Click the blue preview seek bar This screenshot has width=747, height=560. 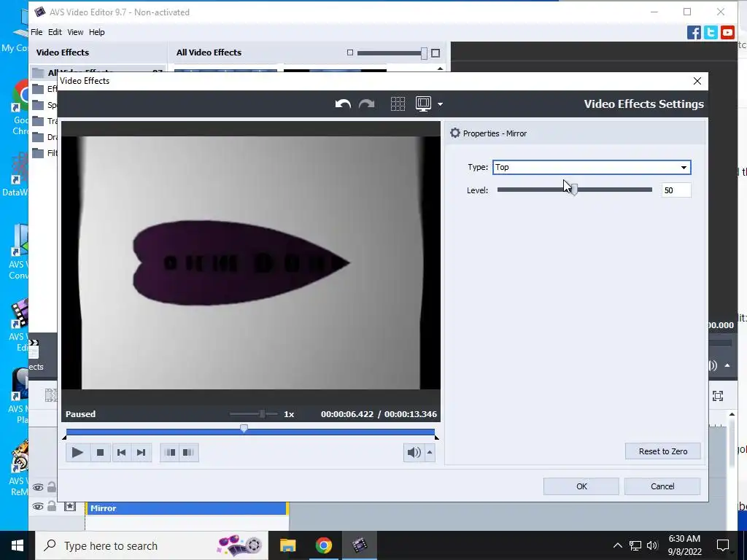[x=250, y=432]
